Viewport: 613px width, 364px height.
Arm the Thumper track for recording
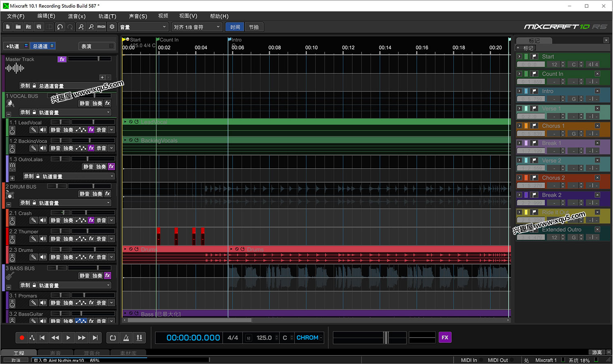click(x=101, y=239)
